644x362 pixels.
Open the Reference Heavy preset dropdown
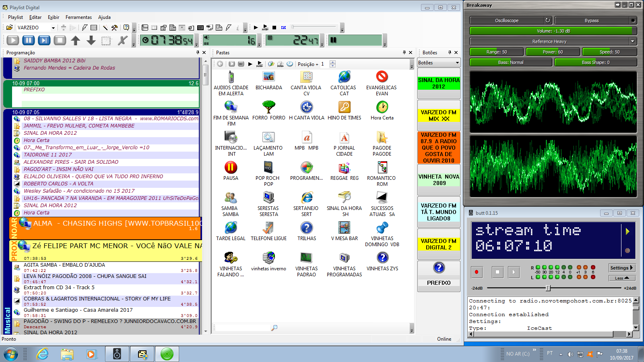click(x=553, y=41)
